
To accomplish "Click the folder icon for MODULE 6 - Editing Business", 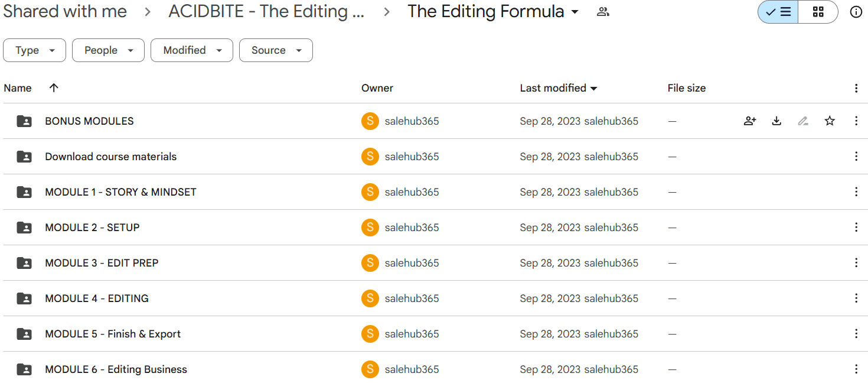I will point(24,369).
